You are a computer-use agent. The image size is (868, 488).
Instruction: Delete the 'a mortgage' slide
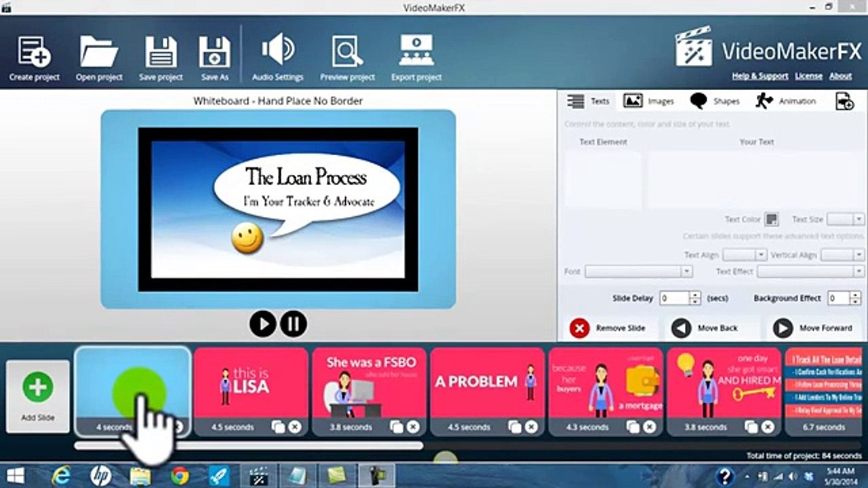(x=649, y=427)
